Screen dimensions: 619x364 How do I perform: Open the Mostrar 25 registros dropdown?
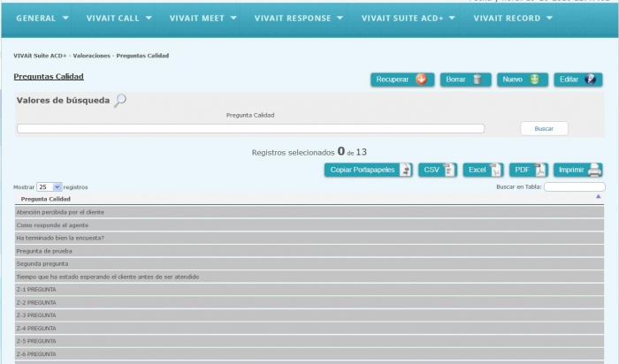click(49, 187)
